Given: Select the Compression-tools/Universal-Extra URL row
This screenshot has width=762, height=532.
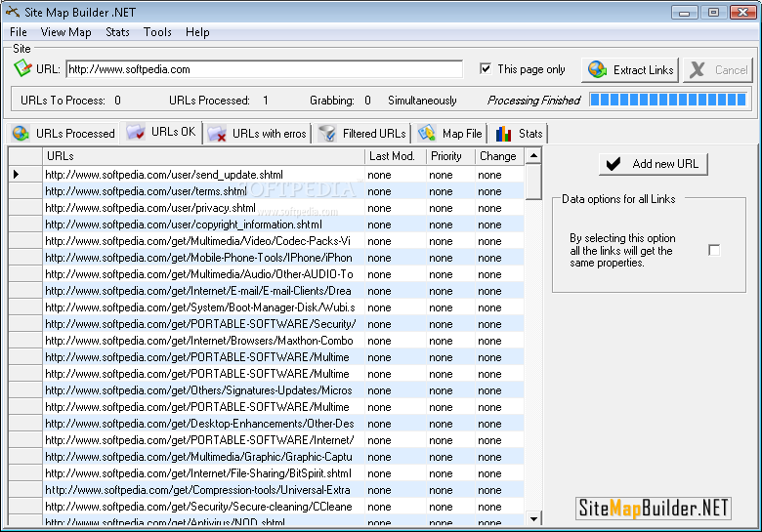Looking at the screenshot, I should tap(283, 490).
